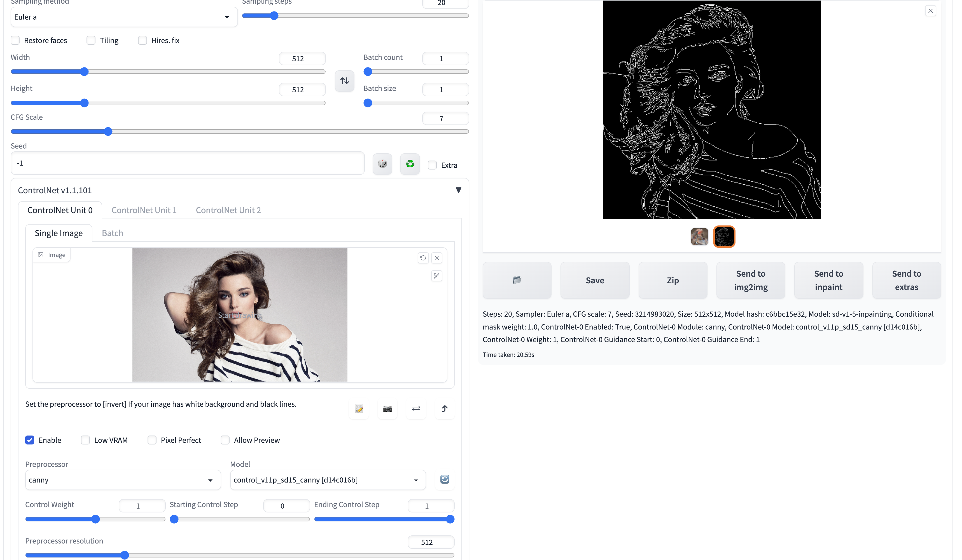Check the Restore faces option

pos(15,41)
